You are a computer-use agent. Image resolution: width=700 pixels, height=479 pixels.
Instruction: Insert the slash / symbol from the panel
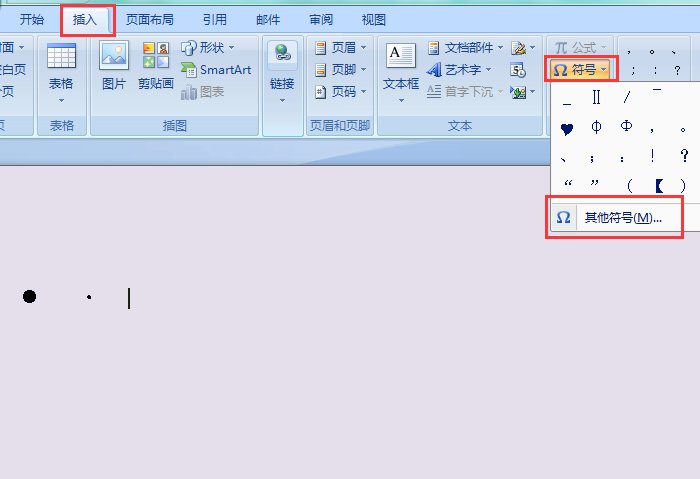pos(627,97)
